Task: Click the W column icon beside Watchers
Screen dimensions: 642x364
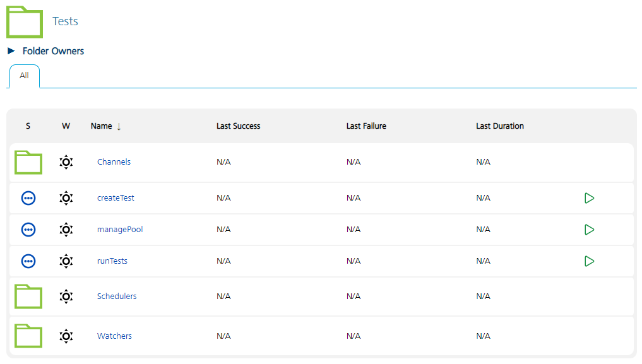Action: click(66, 336)
